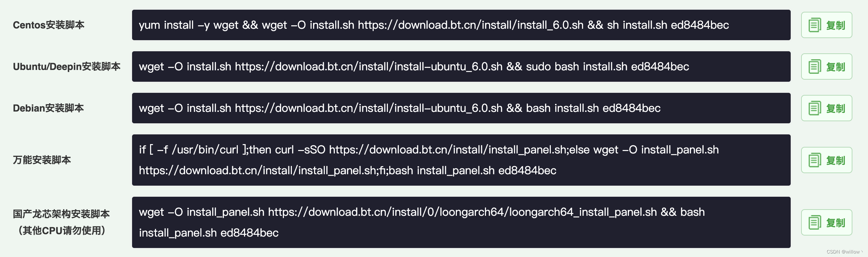868x257 pixels.
Task: Click the copy icon for the 龙芯 script
Action: point(815,222)
